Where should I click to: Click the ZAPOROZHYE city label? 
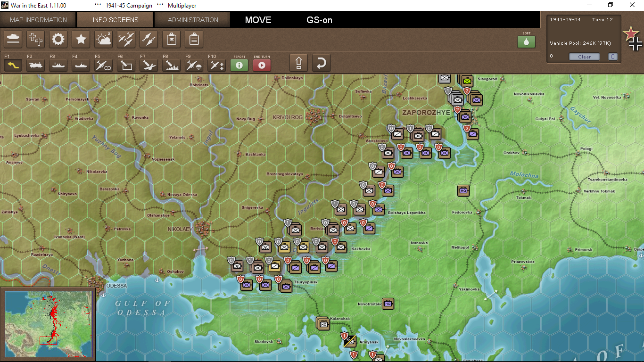click(x=426, y=113)
